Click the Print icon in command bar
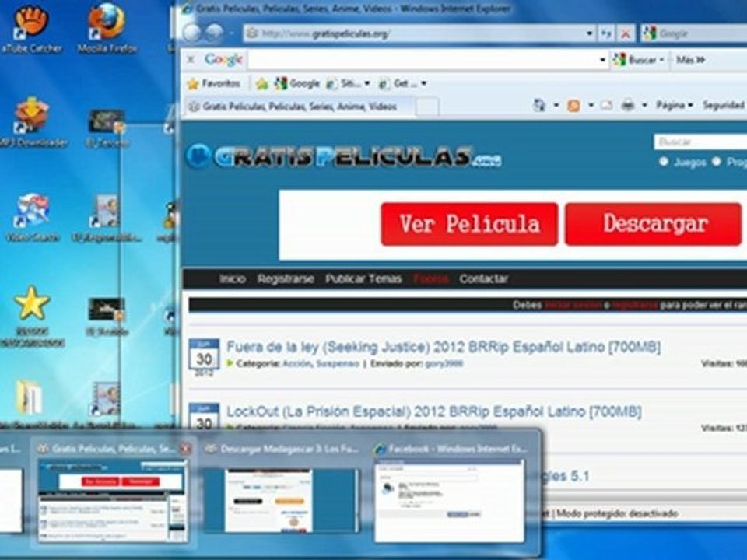 pos(628,105)
